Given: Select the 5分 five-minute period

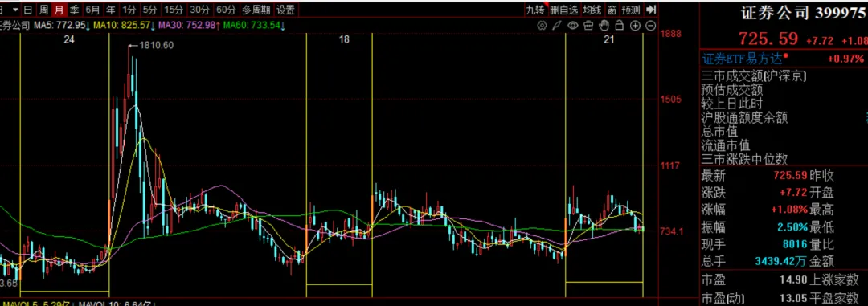Looking at the screenshot, I should click(149, 10).
